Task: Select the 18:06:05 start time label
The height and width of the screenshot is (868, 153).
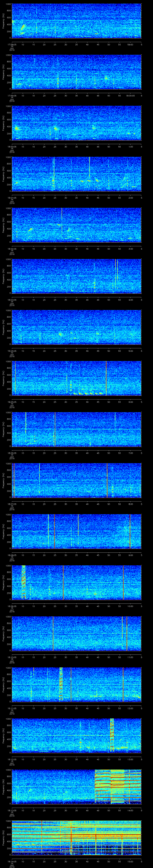Action: [12, 453]
